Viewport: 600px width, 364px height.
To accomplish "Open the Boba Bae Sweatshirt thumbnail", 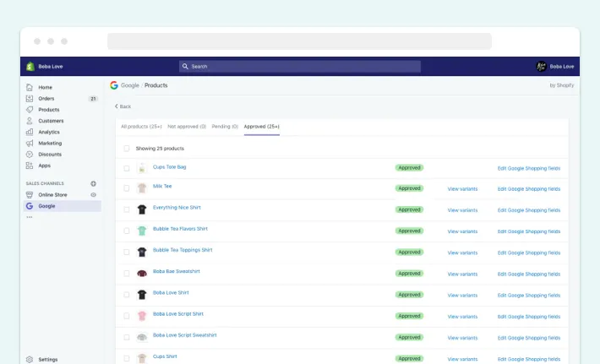I will 142,274.
